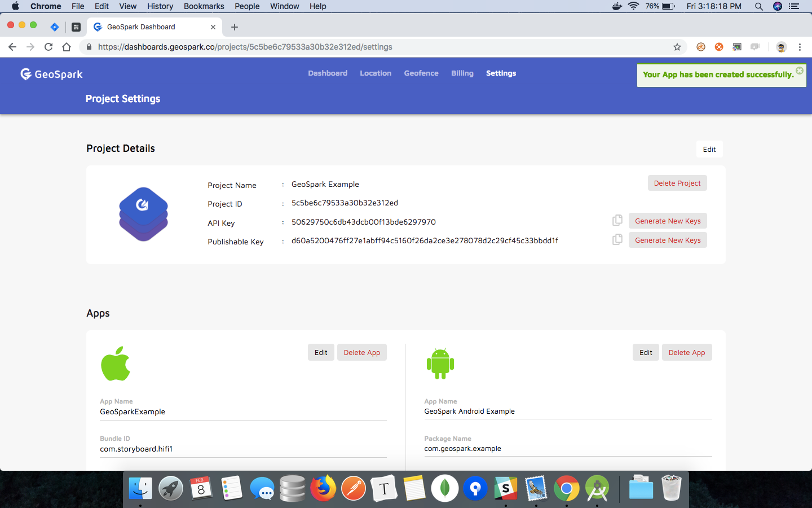Screen dimensions: 812x508
Task: Open the Billing nav tab
Action: (x=462, y=73)
